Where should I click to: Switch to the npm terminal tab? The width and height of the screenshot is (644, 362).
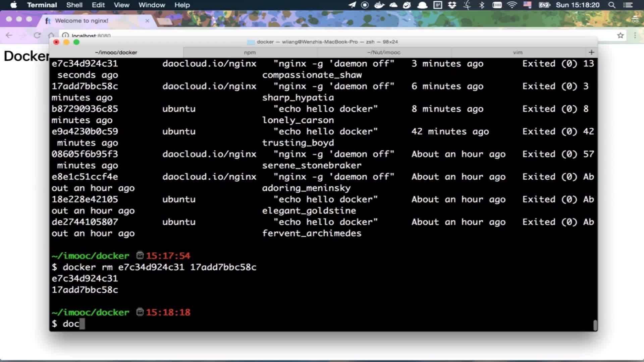pos(250,52)
